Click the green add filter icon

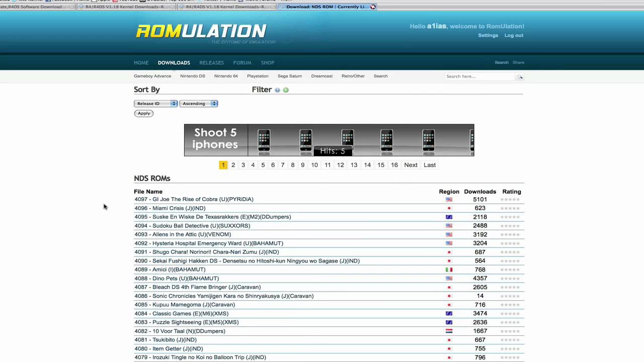click(286, 90)
